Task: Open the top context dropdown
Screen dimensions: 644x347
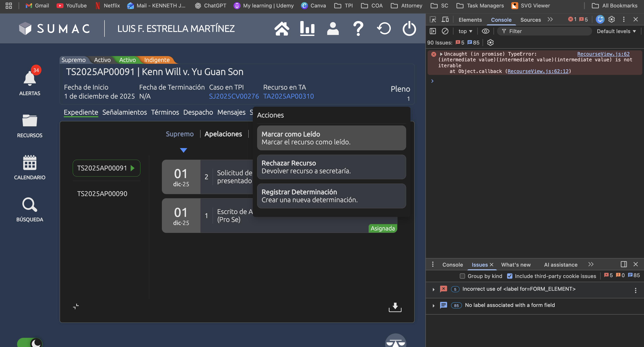Action: 465,31
